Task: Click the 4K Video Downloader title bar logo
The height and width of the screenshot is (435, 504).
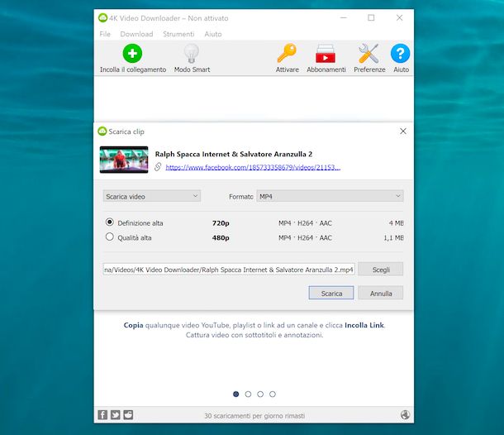Action: coord(102,17)
